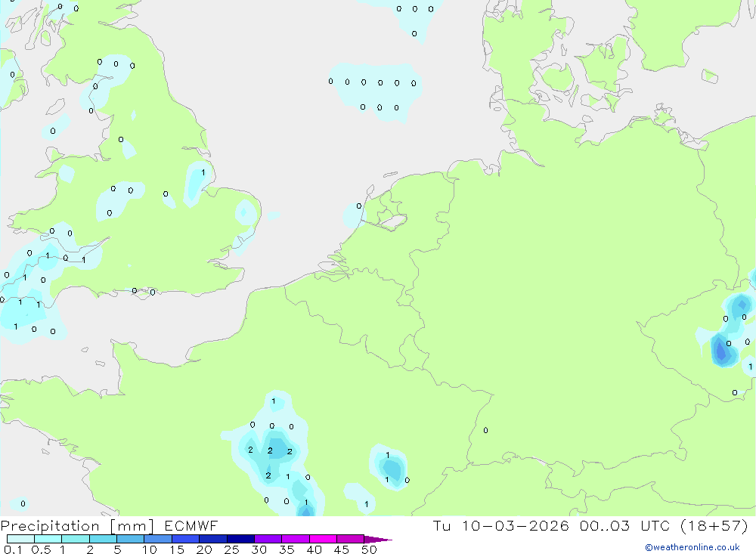Click the 25–30 mm navy legend swatch

click(x=240, y=539)
